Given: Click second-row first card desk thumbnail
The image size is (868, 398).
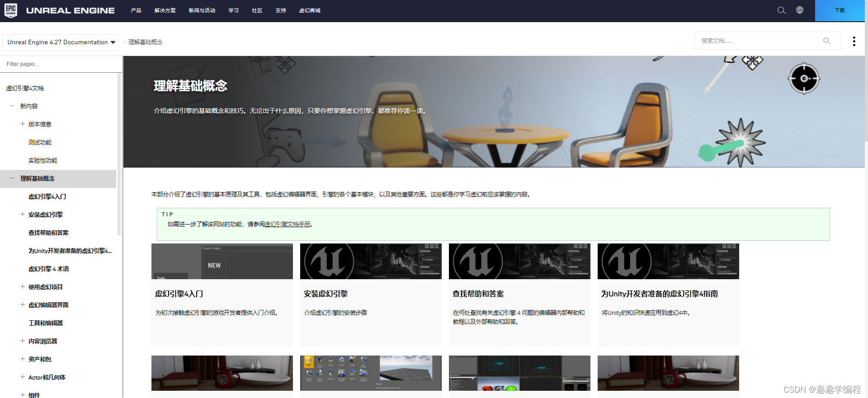Looking at the screenshot, I should click(222, 373).
